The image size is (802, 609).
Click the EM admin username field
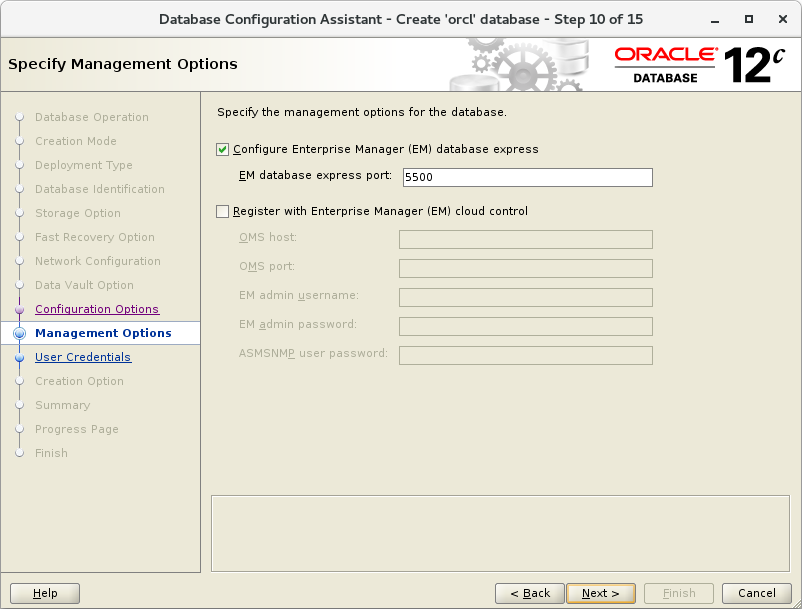click(527, 296)
